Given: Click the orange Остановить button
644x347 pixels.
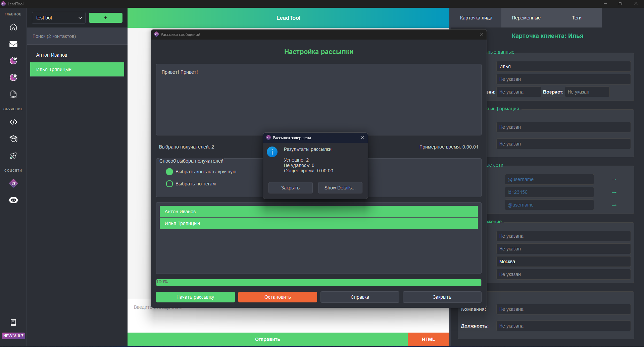Looking at the screenshot, I should click(x=278, y=297).
